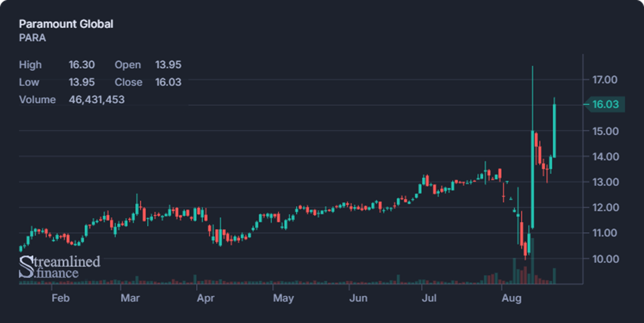Click the 13.00 price axis label
This screenshot has width=644, height=323.
[605, 182]
